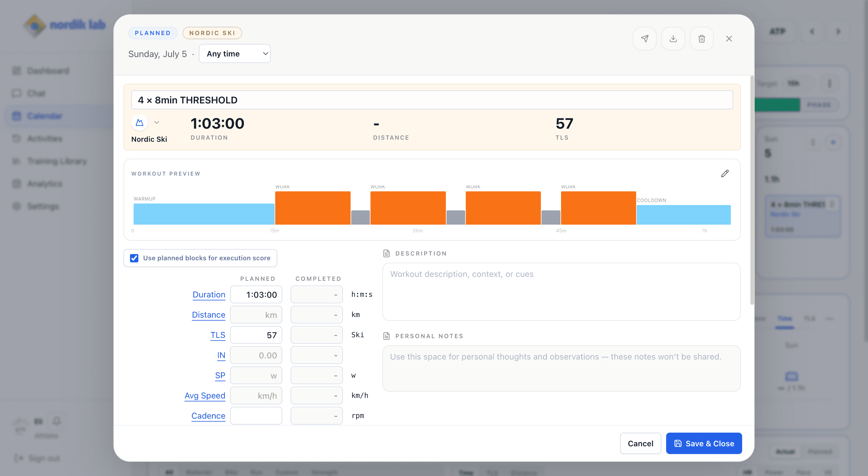Click the workout title input field
Image resolution: width=868 pixels, height=476 pixels.
point(432,100)
